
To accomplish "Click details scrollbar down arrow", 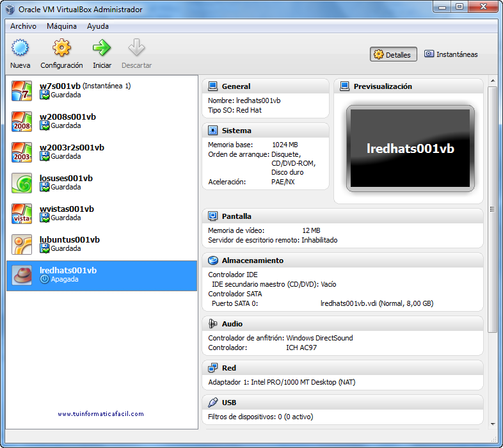I will click(493, 424).
